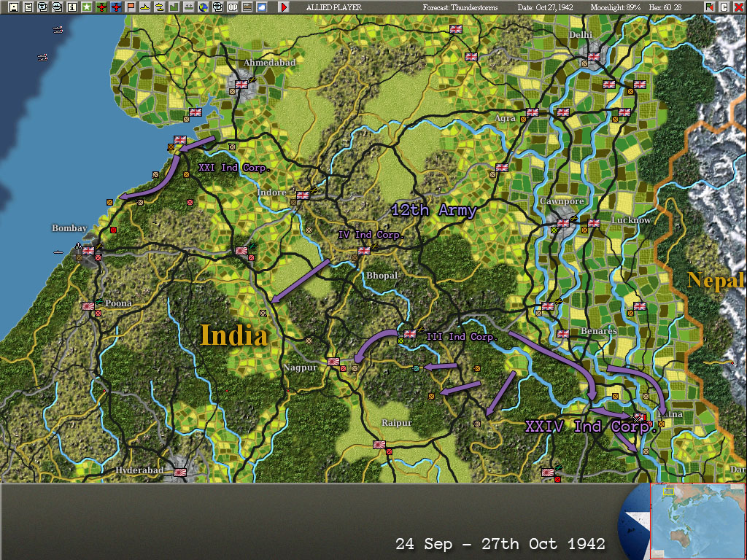This screenshot has height=560, width=747.
Task: Click the save game disk icon
Action: click(14, 7)
